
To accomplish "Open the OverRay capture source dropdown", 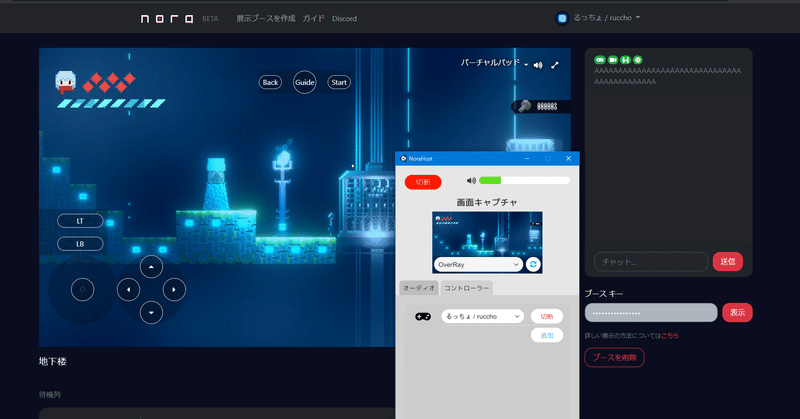I will [x=478, y=264].
